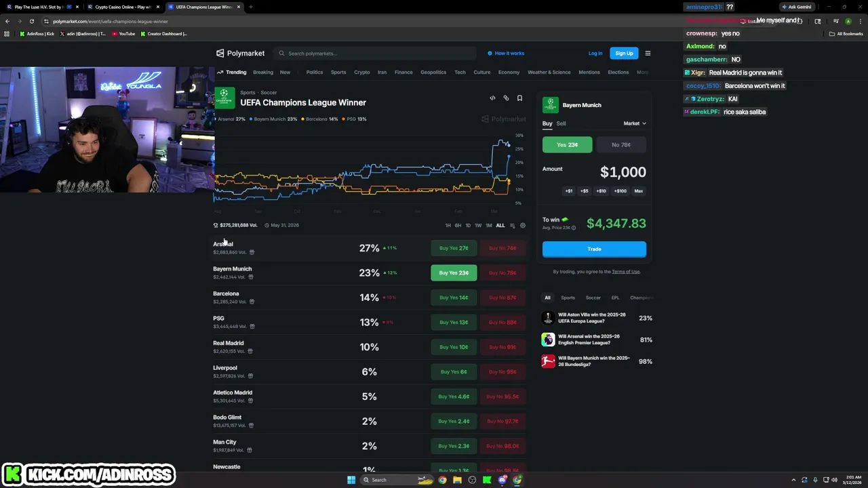This screenshot has width=868, height=488.
Task: Click the chart sort/filter icon beside ALL
Action: (513, 226)
